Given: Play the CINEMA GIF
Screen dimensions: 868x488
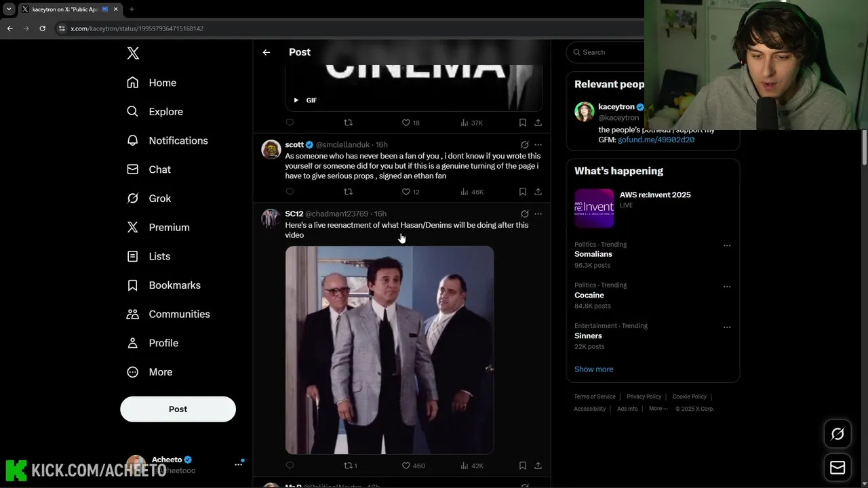Looking at the screenshot, I should (296, 100).
